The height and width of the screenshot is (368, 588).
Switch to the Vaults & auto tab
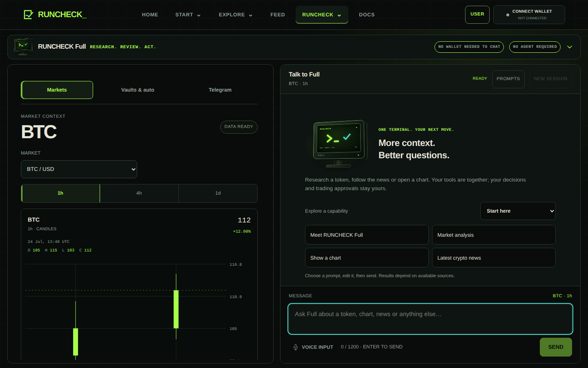(x=138, y=90)
